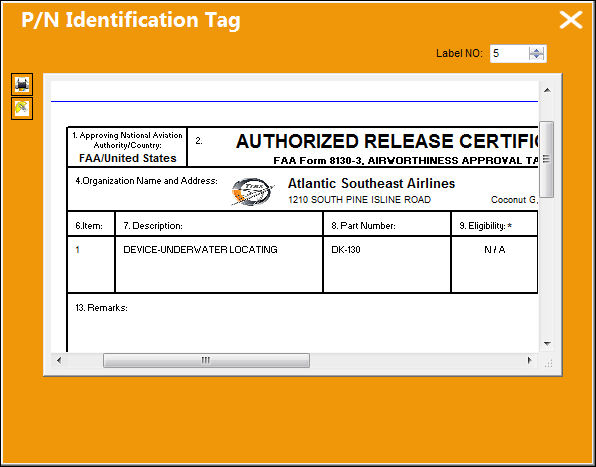Click the Coconut G. city text
This screenshot has width=596, height=467.
[x=515, y=200]
